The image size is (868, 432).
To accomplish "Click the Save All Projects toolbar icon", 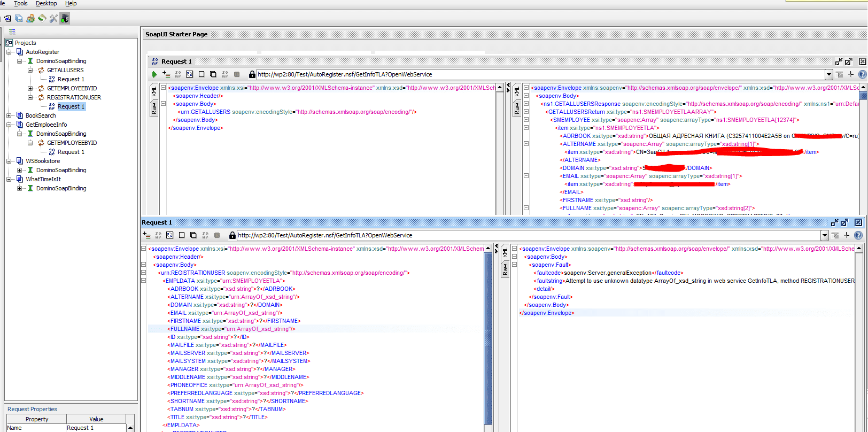I will tap(19, 18).
